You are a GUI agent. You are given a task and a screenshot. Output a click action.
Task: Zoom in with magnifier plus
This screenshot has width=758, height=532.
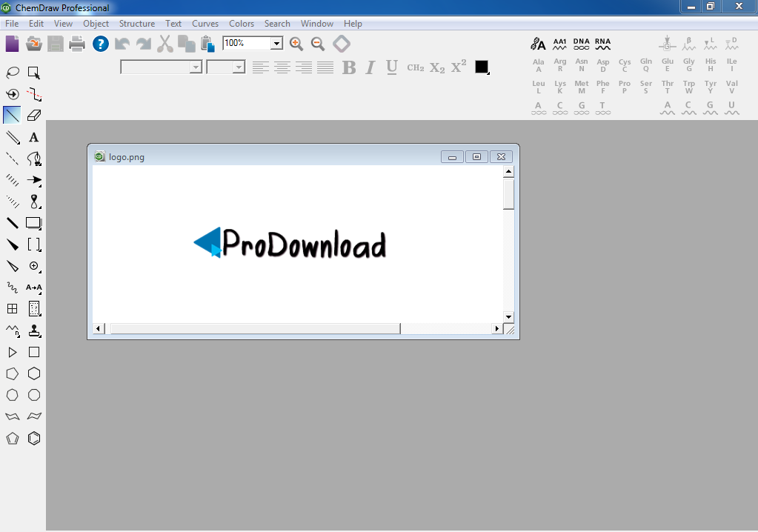click(296, 44)
